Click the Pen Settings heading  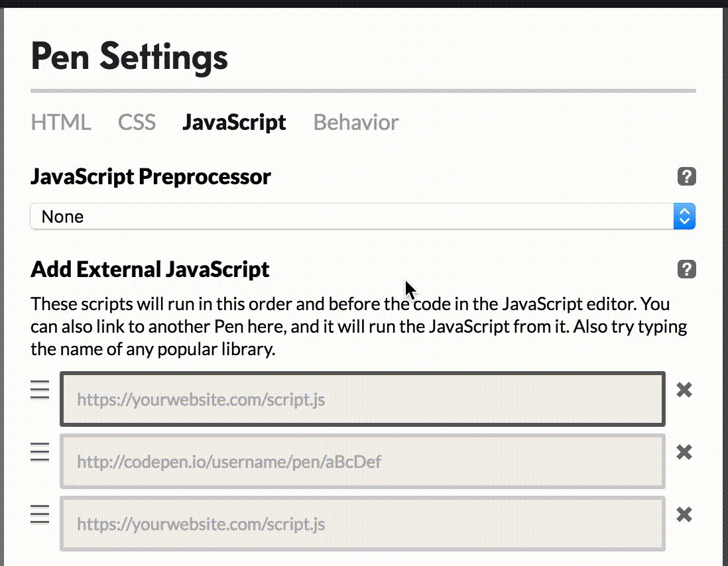click(129, 58)
